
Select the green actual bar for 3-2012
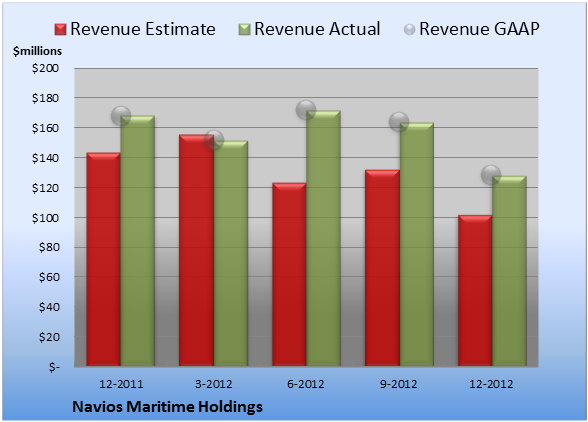click(x=231, y=253)
